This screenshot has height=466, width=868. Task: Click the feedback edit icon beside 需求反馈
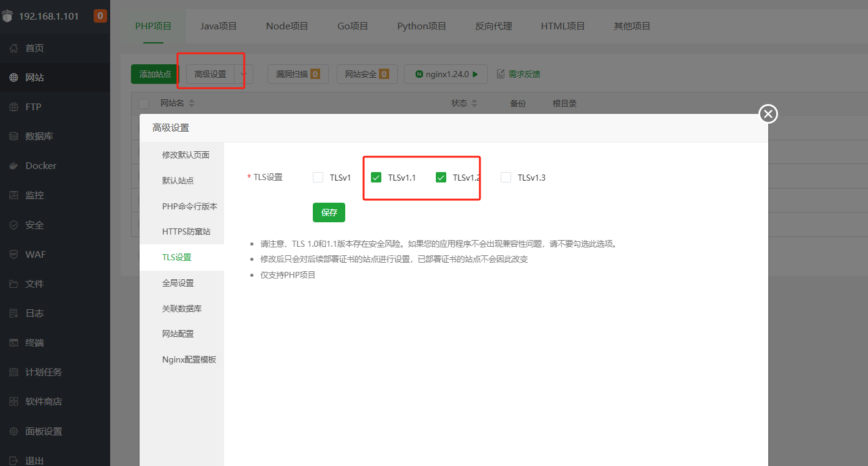(501, 74)
